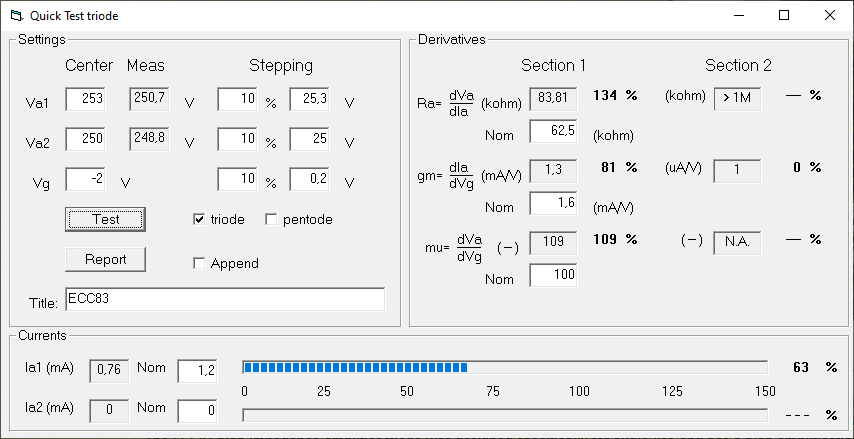The image size is (854, 439).
Task: Click the Section 1 heading
Action: pos(553,66)
